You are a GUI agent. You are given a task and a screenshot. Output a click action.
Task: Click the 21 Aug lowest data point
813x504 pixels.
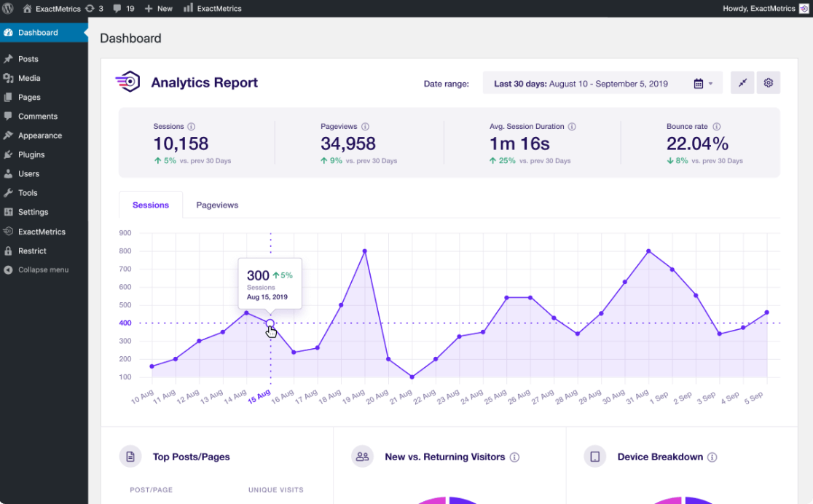pos(412,377)
